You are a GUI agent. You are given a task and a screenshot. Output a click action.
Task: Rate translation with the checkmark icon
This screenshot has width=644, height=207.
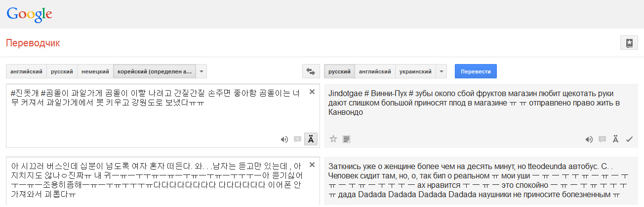tap(629, 139)
